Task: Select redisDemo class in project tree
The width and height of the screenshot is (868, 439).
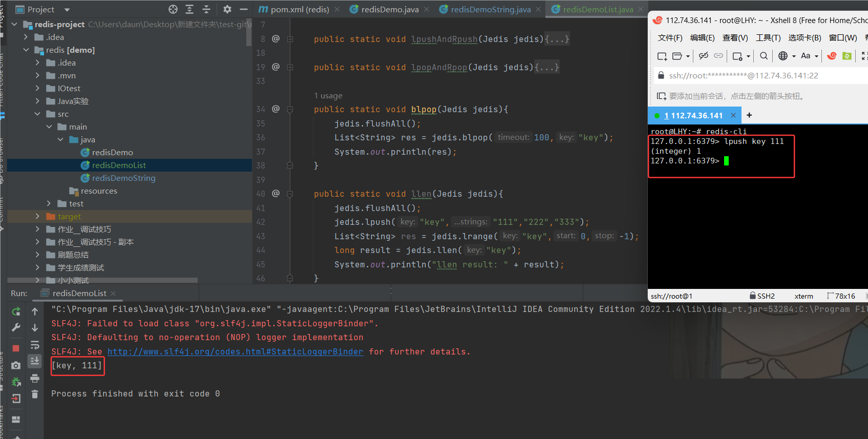Action: [112, 152]
